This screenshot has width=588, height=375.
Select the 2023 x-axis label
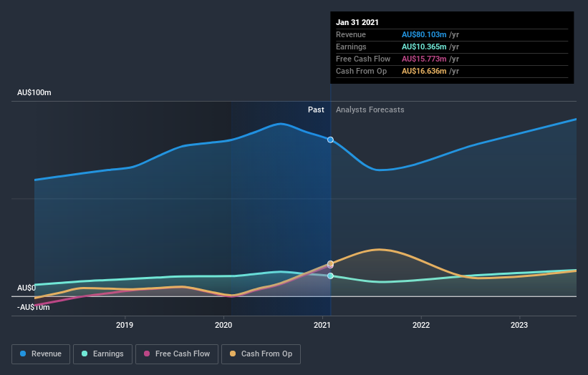[x=519, y=325]
